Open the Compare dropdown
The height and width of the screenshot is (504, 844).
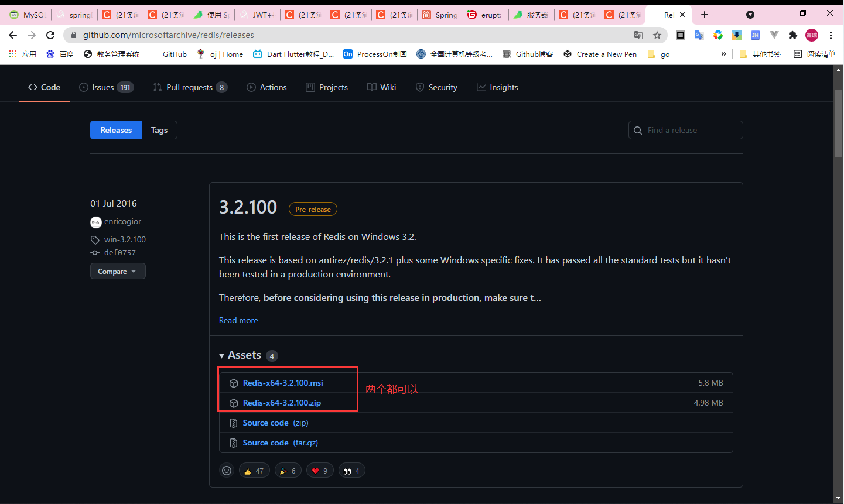[118, 272]
